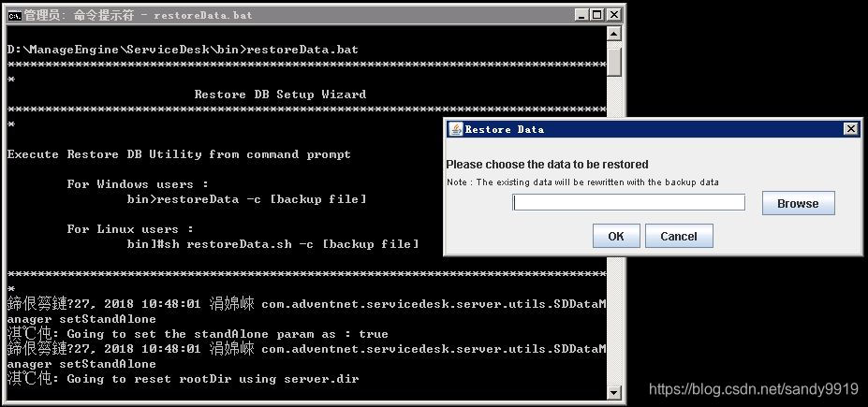Image resolution: width=868 pixels, height=407 pixels.
Task: Click the command prompt scrollbar down arrow
Action: coord(613,392)
